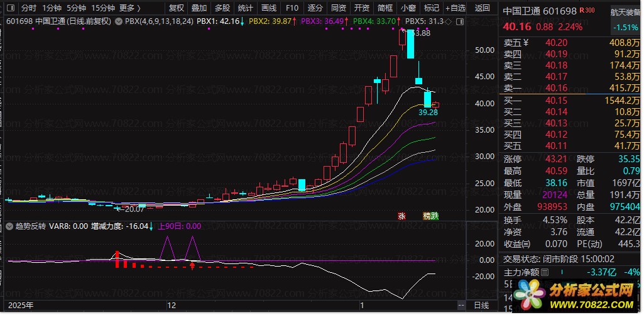Click the PBX(4,6,9,13,18,24) indicator parameters
Screen dimensions: 644x315
tap(159, 21)
